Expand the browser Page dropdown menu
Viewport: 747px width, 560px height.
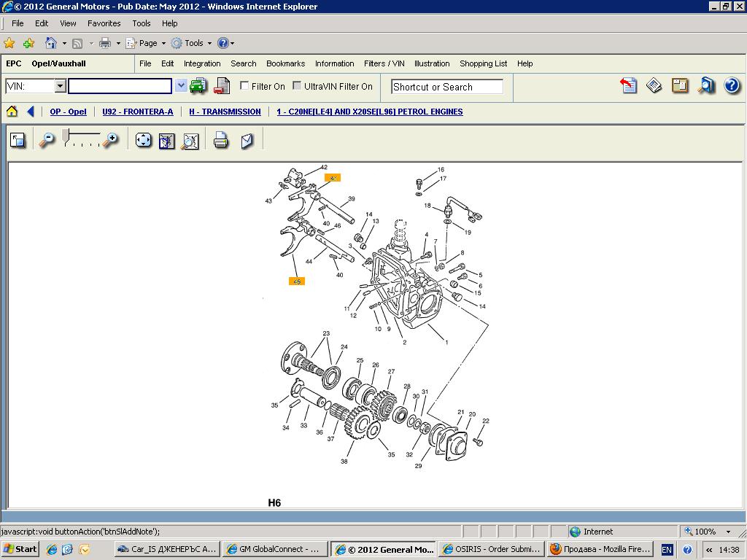coord(147,43)
